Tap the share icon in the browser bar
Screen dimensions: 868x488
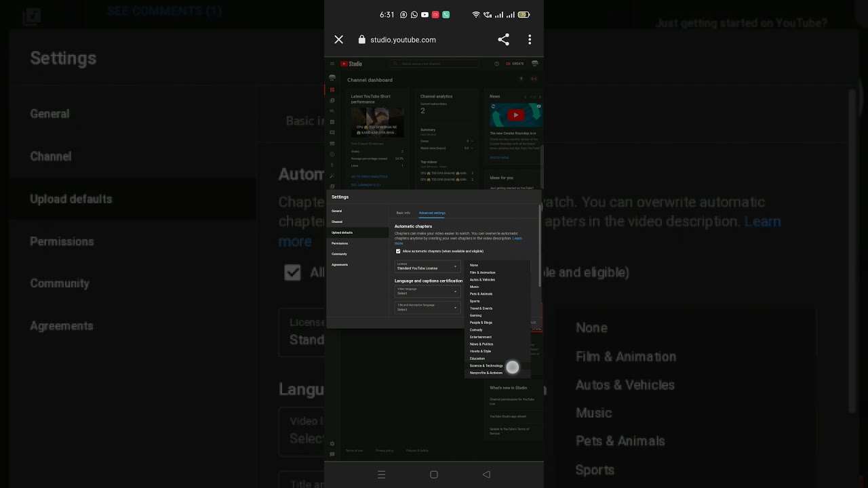pos(503,40)
